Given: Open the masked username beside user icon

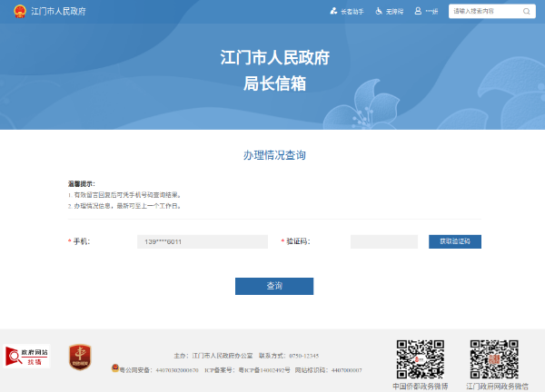Looking at the screenshot, I should click(431, 12).
